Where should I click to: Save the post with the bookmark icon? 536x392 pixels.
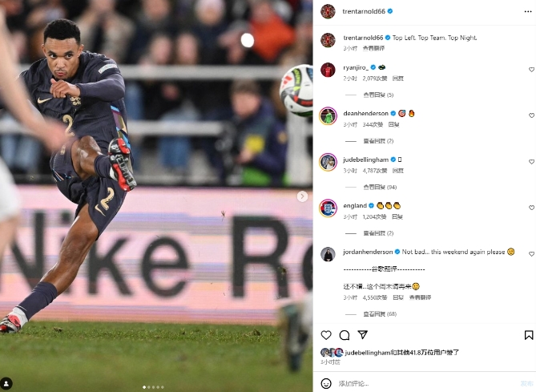(x=529, y=335)
